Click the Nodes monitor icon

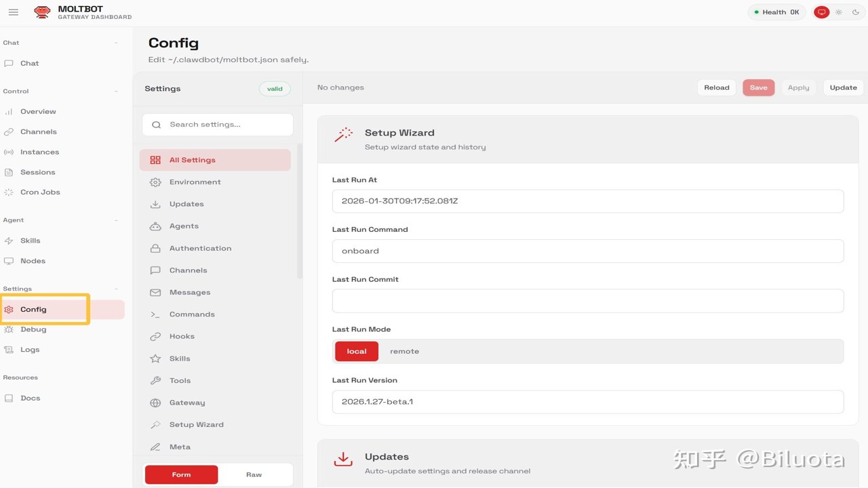coord(9,261)
